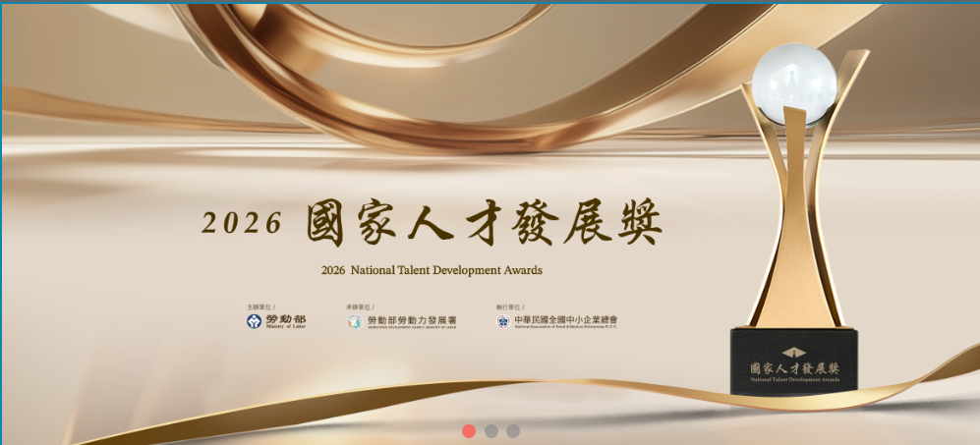
Task: Click the 2026 國家人才發展獎 banner title
Action: tap(432, 222)
